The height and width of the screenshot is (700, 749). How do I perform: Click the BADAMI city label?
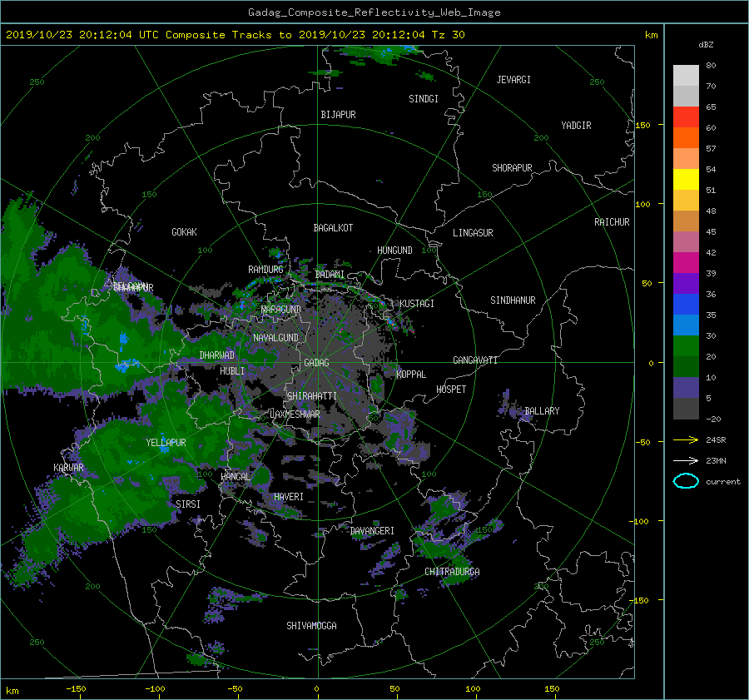330,275
